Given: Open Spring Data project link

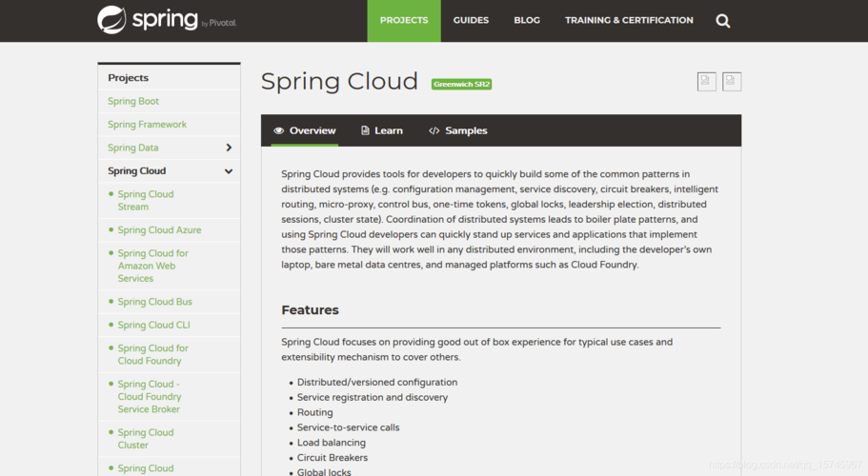Looking at the screenshot, I should coord(132,148).
